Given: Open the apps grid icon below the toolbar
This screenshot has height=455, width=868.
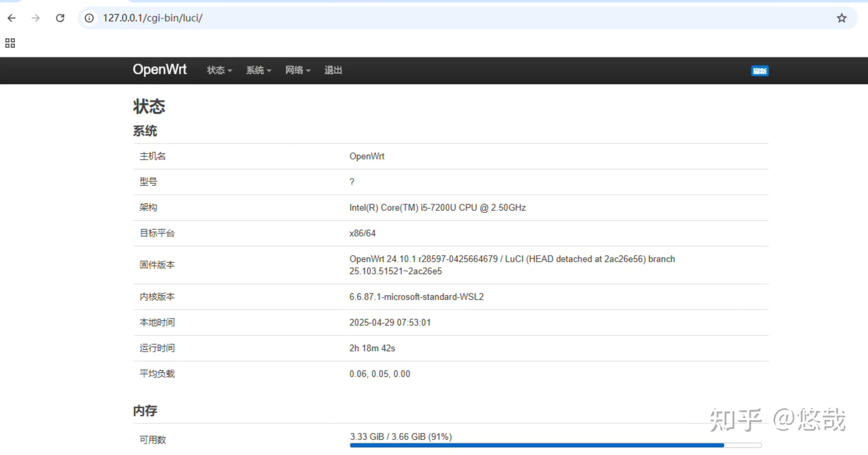Looking at the screenshot, I should click(x=9, y=43).
